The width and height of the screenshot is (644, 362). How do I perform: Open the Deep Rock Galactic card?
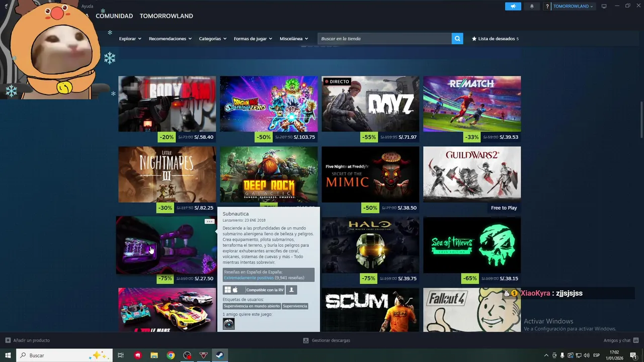coord(269,174)
